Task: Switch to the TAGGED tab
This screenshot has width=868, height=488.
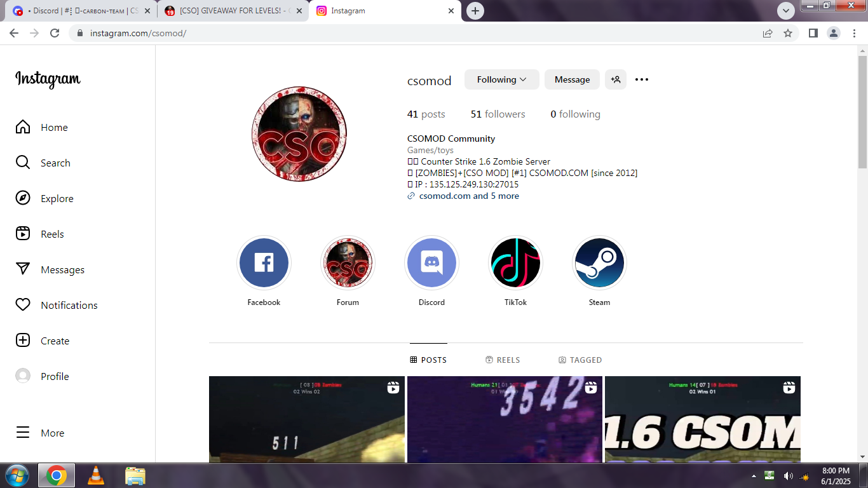Action: pos(580,360)
